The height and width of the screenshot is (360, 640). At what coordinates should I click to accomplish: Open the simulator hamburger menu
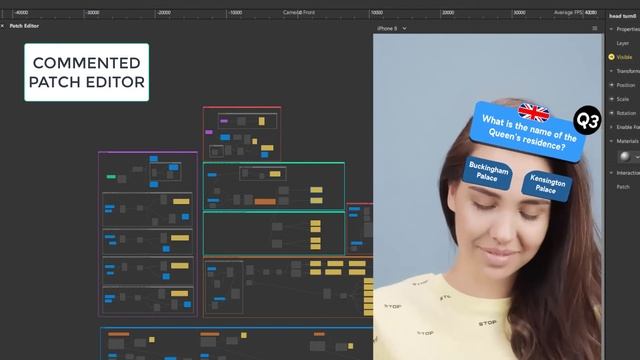tap(595, 28)
